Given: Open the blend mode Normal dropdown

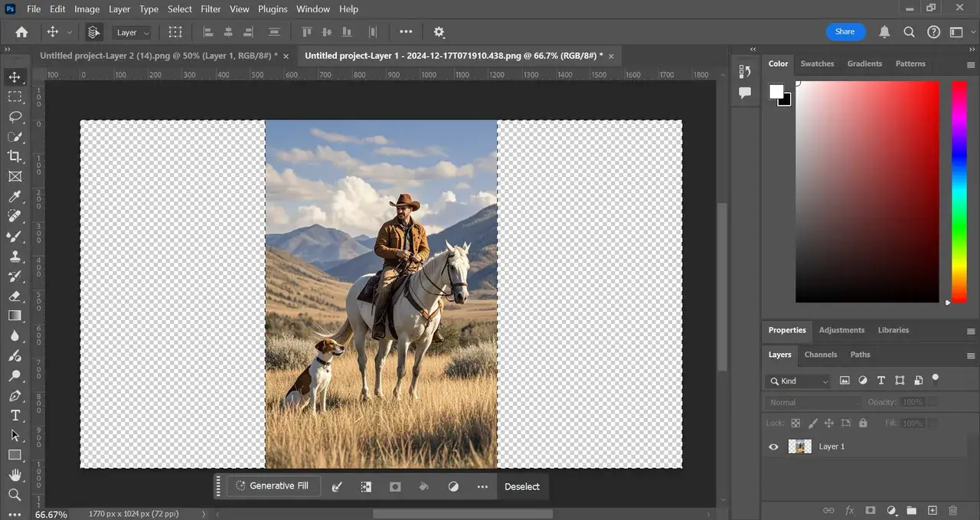Looking at the screenshot, I should pyautogui.click(x=813, y=402).
